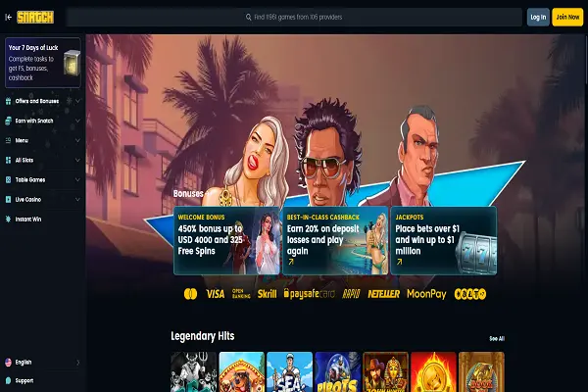The width and height of the screenshot is (588, 392).
Task: Click the Mastercard payment icon
Action: [190, 294]
